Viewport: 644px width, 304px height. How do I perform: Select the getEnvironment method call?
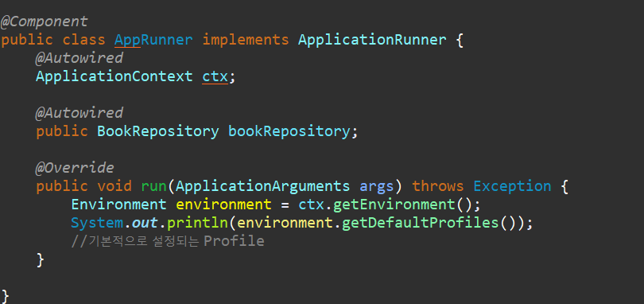point(394,204)
